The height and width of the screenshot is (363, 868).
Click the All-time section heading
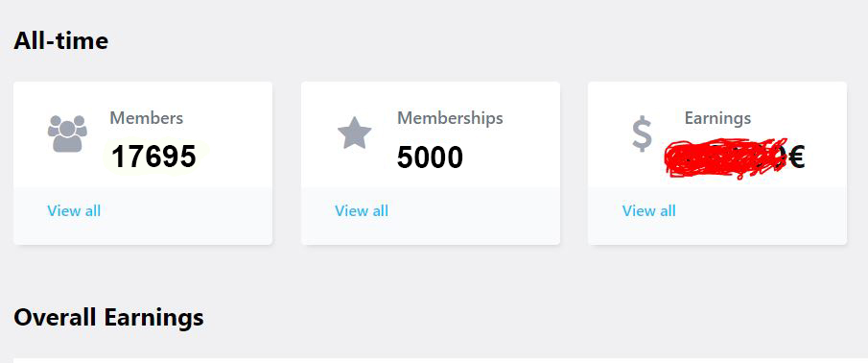pyautogui.click(x=60, y=40)
